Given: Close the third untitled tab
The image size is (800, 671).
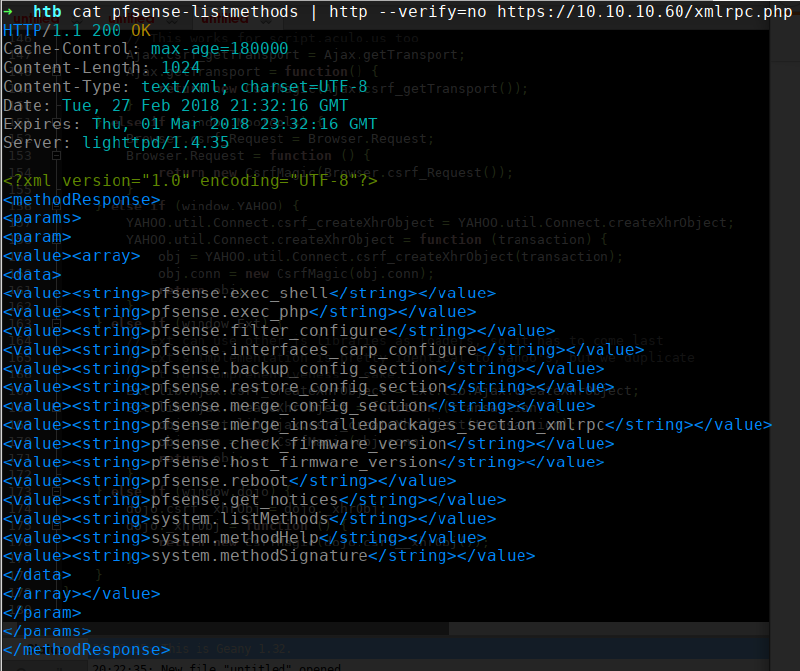Looking at the screenshot, I should pos(266,20).
